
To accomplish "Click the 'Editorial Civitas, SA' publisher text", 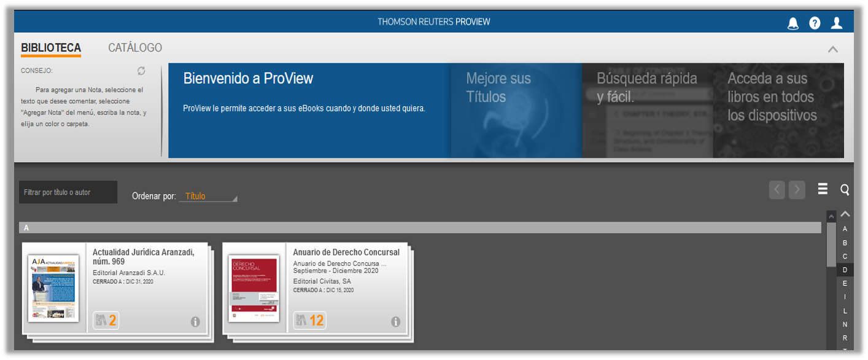I will (x=322, y=281).
